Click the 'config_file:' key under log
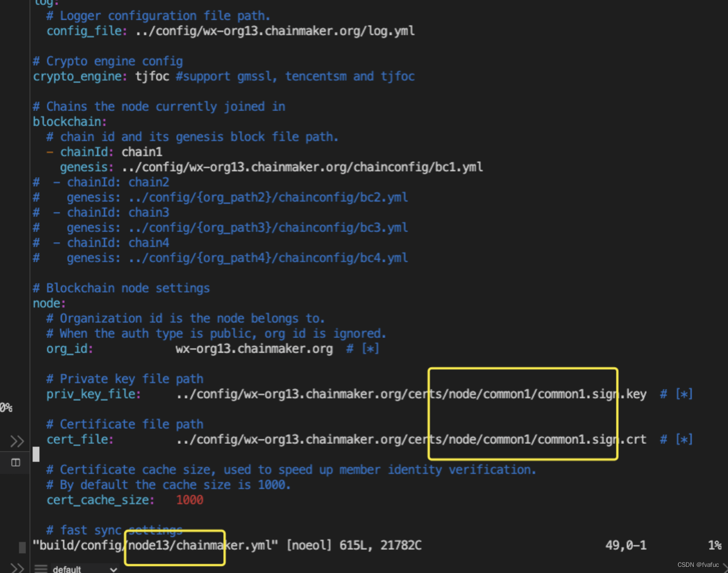The width and height of the screenshot is (728, 573). 87,31
